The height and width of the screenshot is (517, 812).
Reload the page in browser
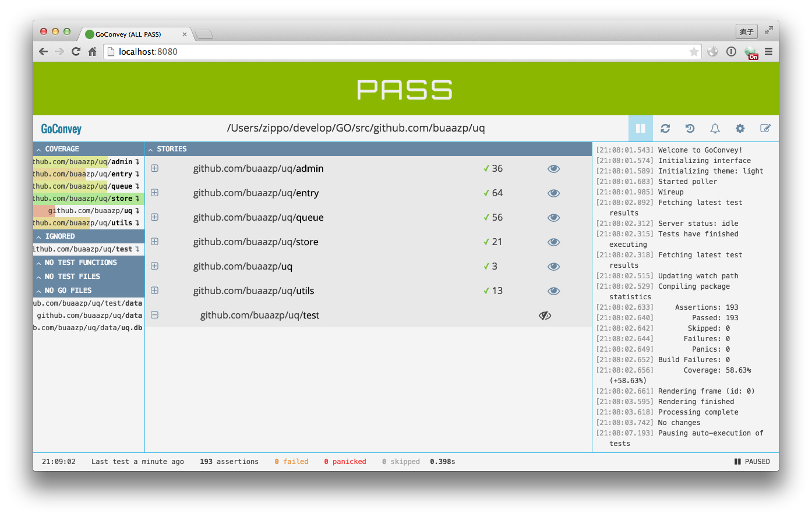coord(76,52)
